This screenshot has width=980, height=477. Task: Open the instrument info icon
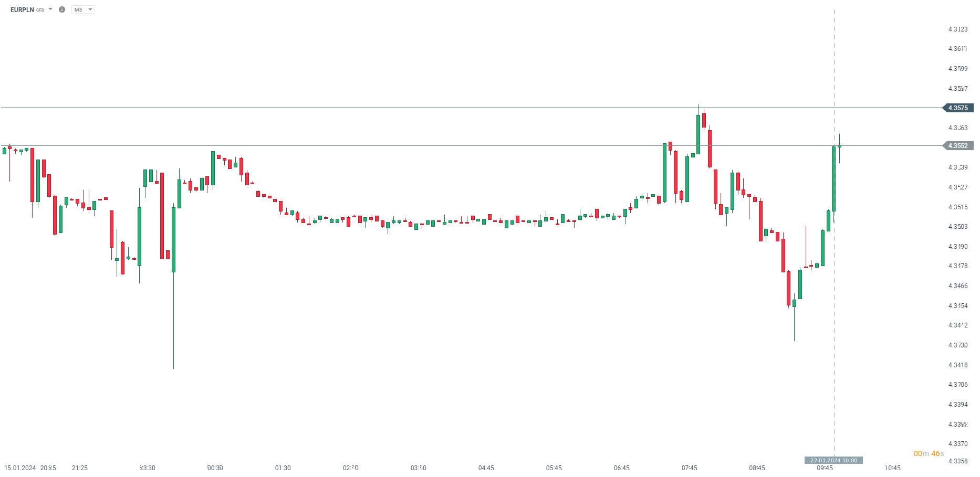click(x=62, y=9)
